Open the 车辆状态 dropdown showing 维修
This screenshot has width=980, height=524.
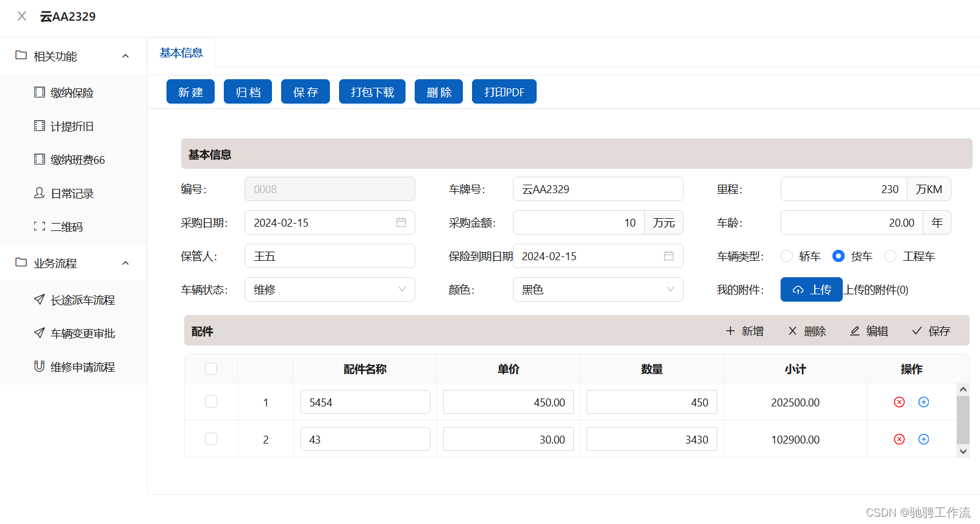pos(330,289)
